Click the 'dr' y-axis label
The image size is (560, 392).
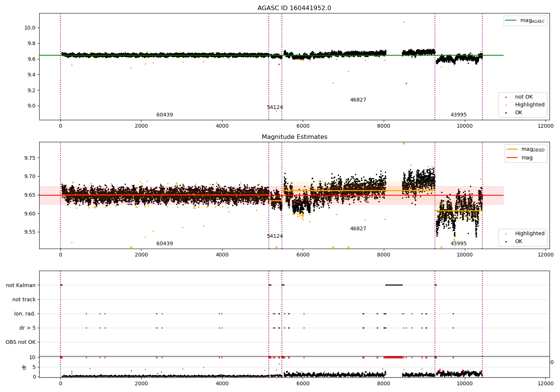24,367
